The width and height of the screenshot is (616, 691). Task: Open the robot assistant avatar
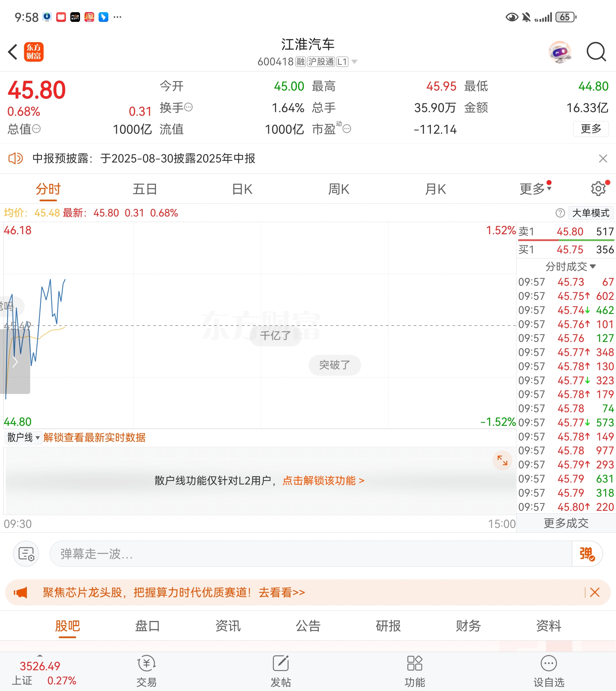tap(560, 52)
